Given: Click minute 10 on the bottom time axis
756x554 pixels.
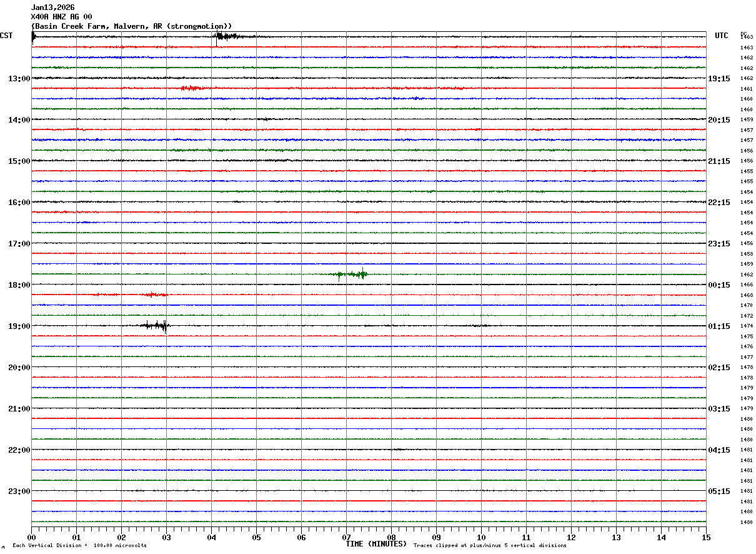Looking at the screenshot, I should [x=481, y=537].
